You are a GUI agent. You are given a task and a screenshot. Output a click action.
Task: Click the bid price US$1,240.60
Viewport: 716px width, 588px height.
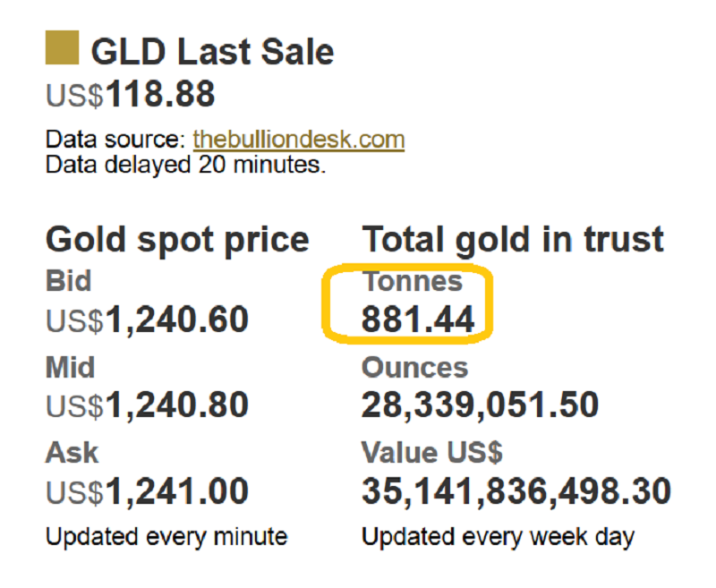click(147, 320)
